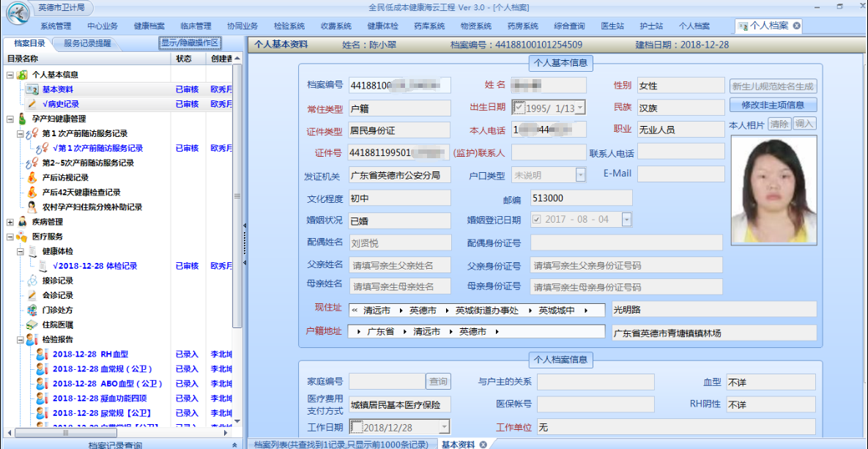The width and height of the screenshot is (868, 449).
Task: Open the 户口类型 dropdown
Action: 580,175
